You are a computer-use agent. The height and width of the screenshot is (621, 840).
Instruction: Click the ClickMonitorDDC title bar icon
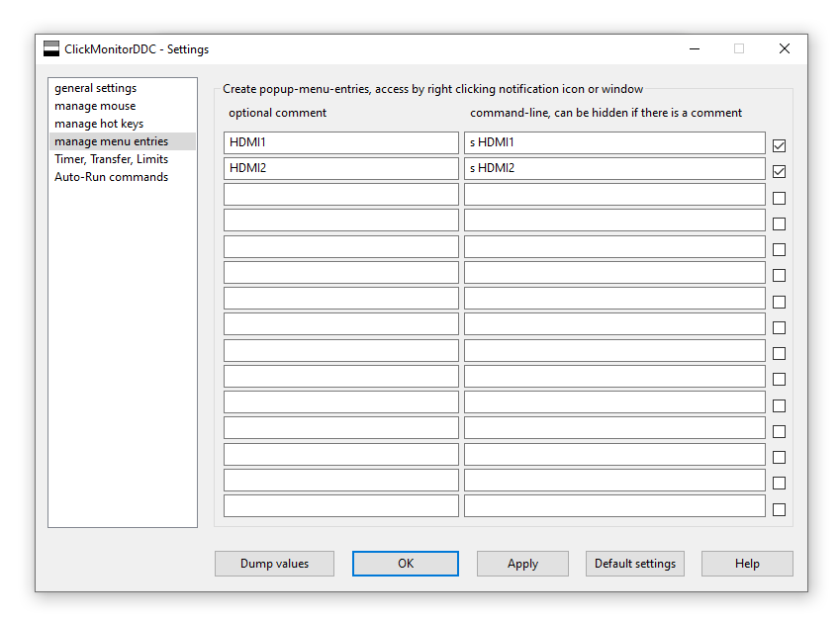(49, 48)
